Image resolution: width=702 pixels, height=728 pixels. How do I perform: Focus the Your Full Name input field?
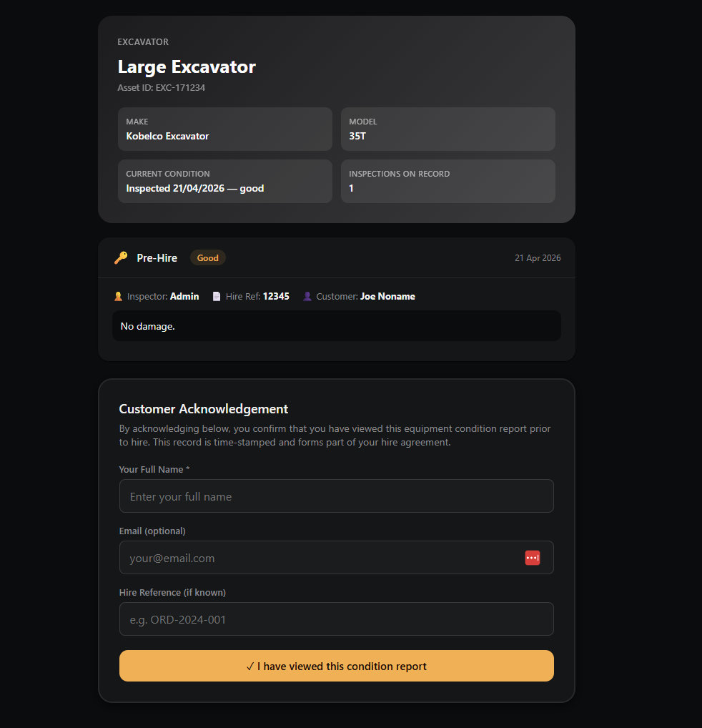coord(336,496)
